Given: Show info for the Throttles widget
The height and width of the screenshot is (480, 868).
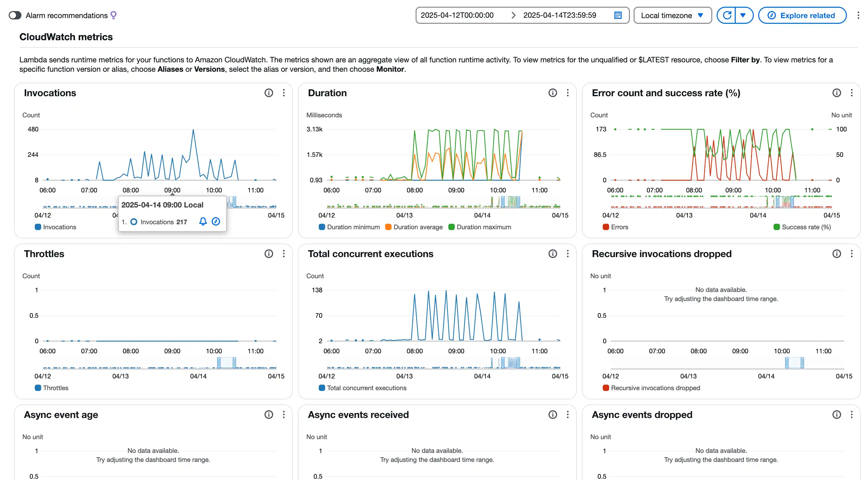Looking at the screenshot, I should [269, 254].
